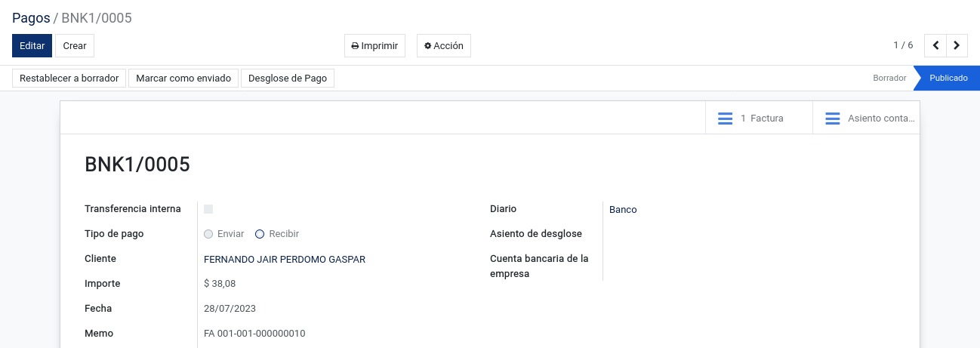Image resolution: width=980 pixels, height=348 pixels.
Task: Click the Asiento de desglose label
Action: (x=536, y=234)
